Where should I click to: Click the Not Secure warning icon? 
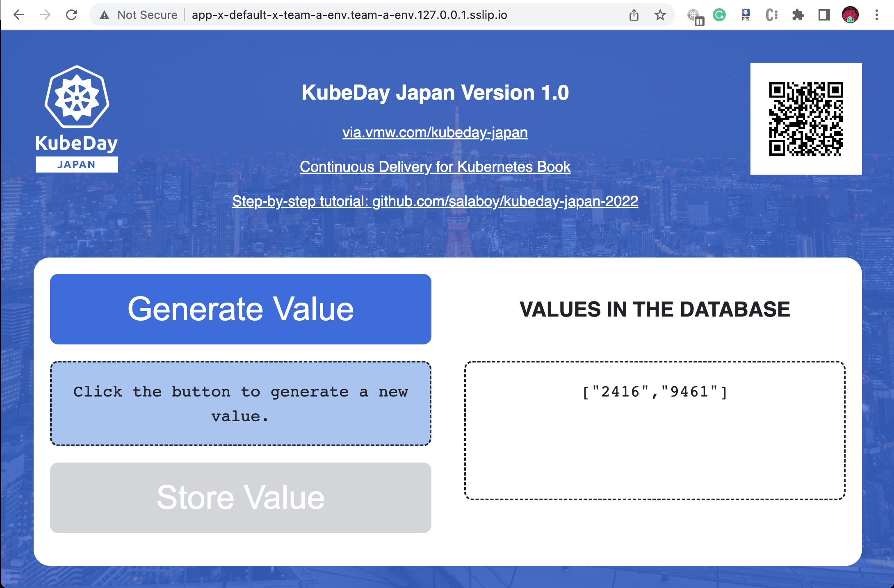[105, 15]
